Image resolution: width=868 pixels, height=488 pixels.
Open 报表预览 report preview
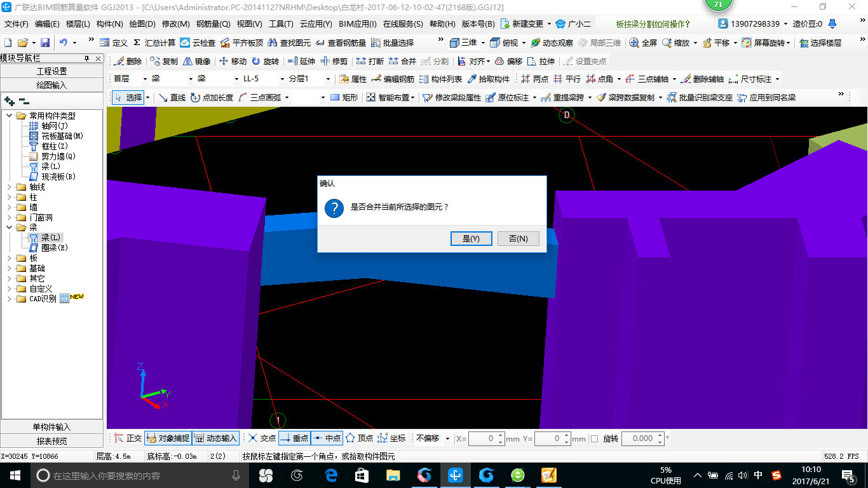[x=52, y=441]
